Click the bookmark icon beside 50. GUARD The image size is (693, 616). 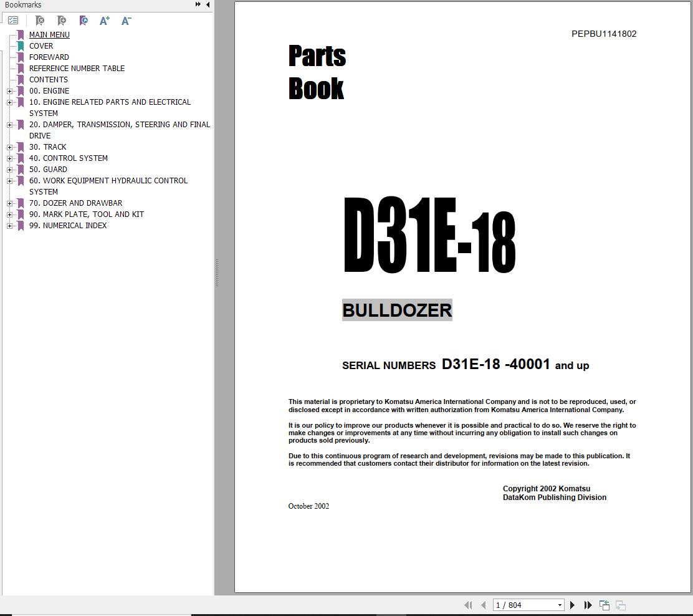pos(21,170)
